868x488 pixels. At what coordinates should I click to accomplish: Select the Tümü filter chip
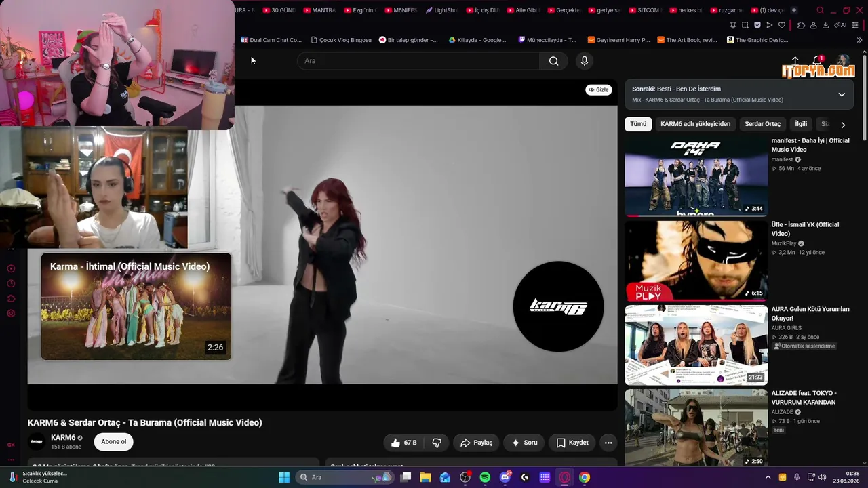pyautogui.click(x=638, y=124)
